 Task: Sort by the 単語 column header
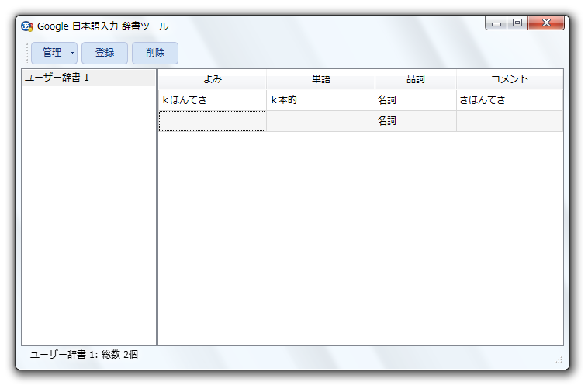pos(320,79)
